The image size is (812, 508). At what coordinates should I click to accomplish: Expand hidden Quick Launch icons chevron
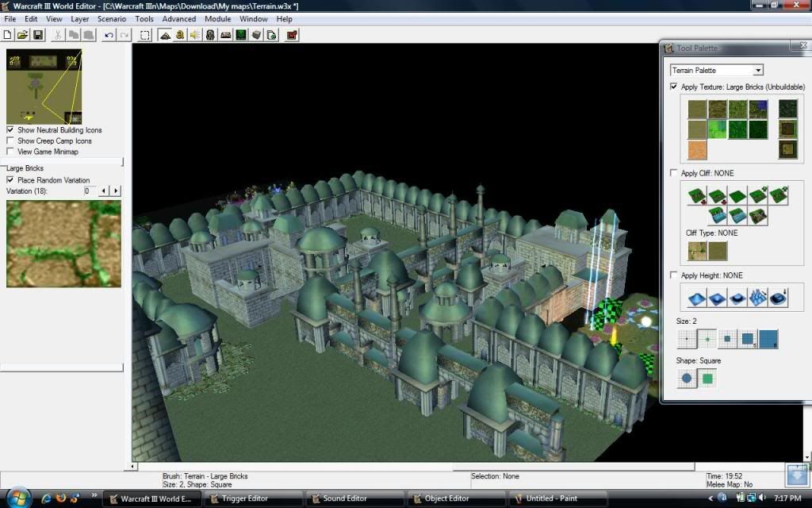[94, 495]
